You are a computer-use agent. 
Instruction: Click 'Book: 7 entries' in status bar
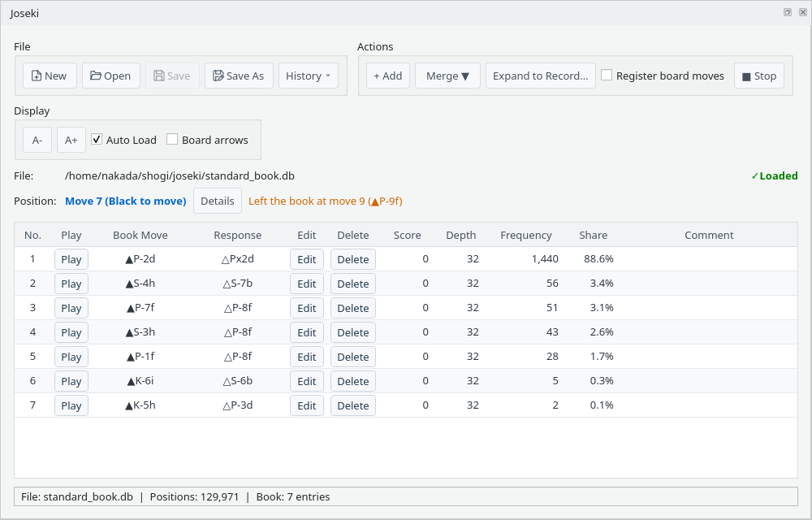point(293,496)
